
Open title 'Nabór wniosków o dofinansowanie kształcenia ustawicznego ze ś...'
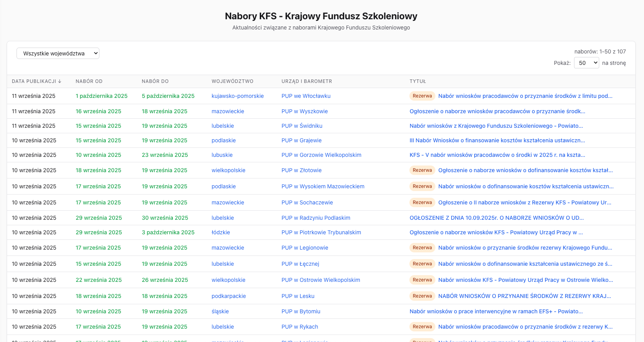point(525,264)
